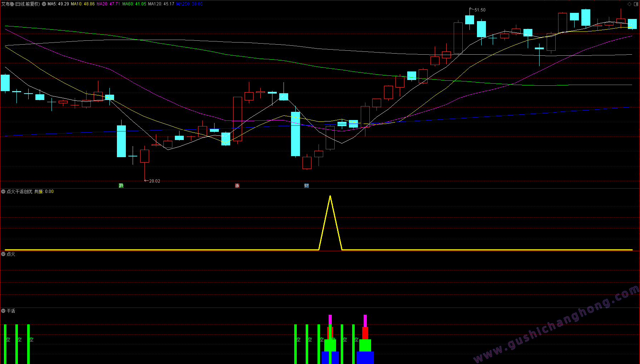Select the yellow MA10: 48.86 label
The image size is (640, 364).
[83, 4]
